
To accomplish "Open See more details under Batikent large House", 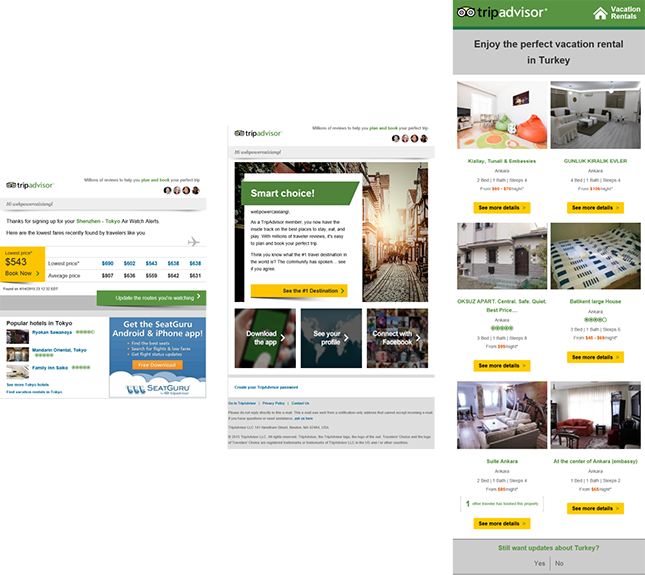I will pyautogui.click(x=595, y=357).
